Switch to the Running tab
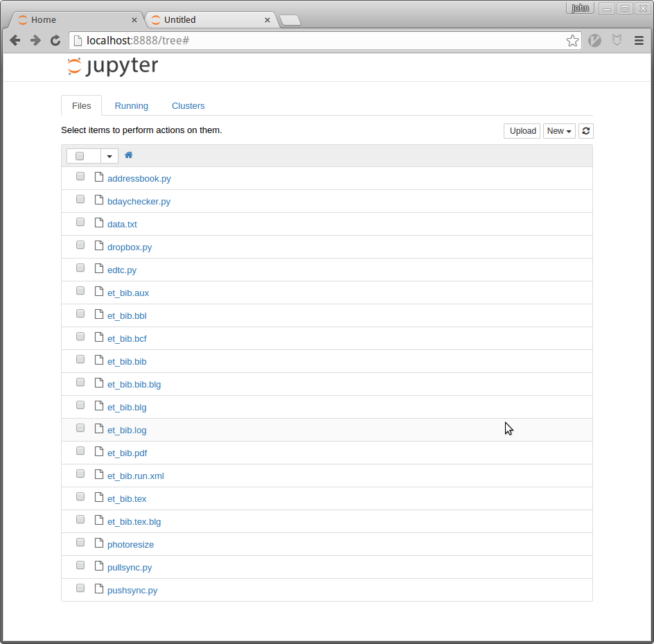The image size is (654, 644). point(131,106)
